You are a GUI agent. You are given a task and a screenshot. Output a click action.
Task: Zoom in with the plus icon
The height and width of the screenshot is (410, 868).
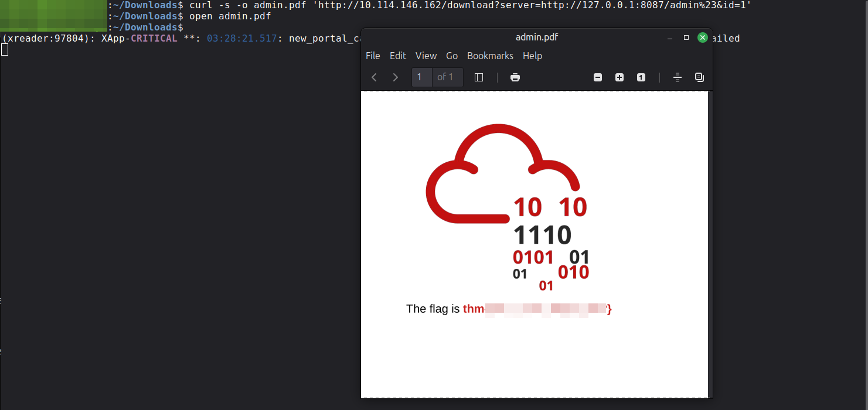click(619, 77)
